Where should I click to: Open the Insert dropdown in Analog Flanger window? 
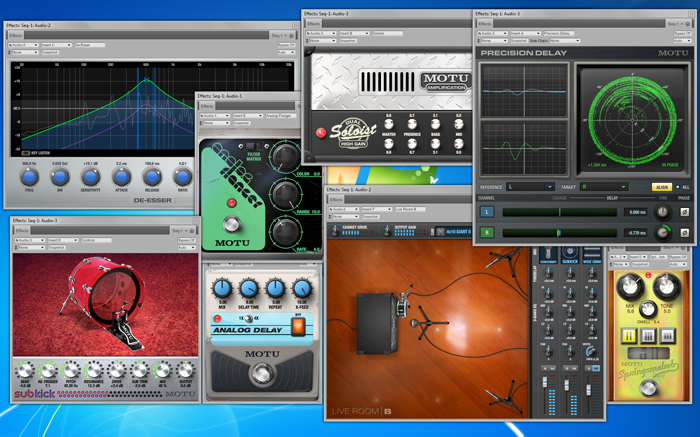tap(248, 116)
